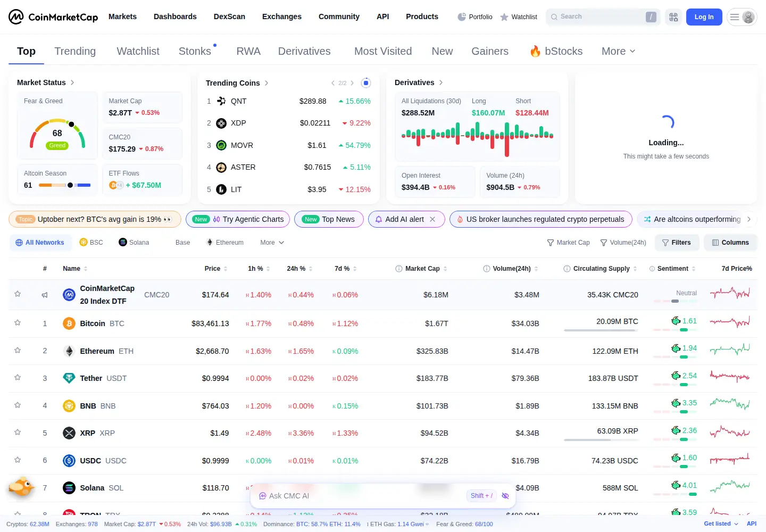The height and width of the screenshot is (532, 766).
Task: Open the Exchanges menu
Action: pos(282,16)
